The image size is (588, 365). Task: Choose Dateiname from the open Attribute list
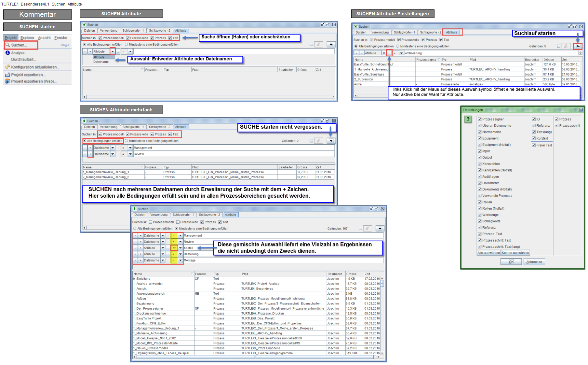pos(104,62)
